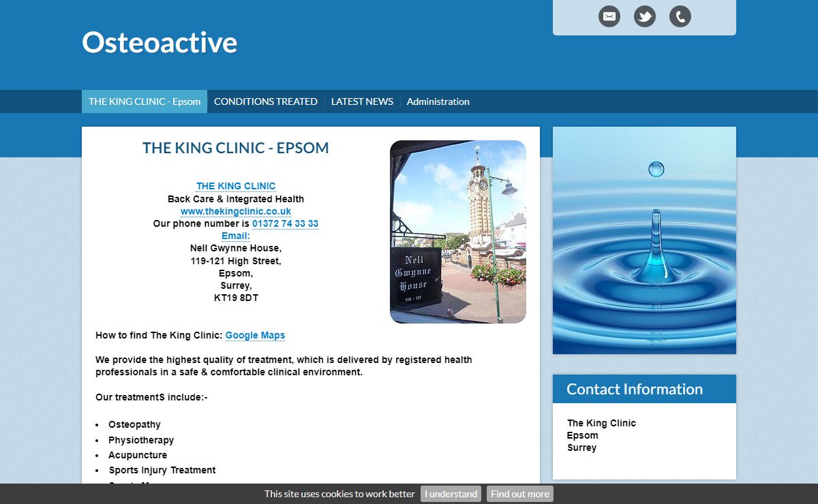The height and width of the screenshot is (504, 818).
Task: Click Nell Gwynne House, address line
Action: tap(236, 249)
